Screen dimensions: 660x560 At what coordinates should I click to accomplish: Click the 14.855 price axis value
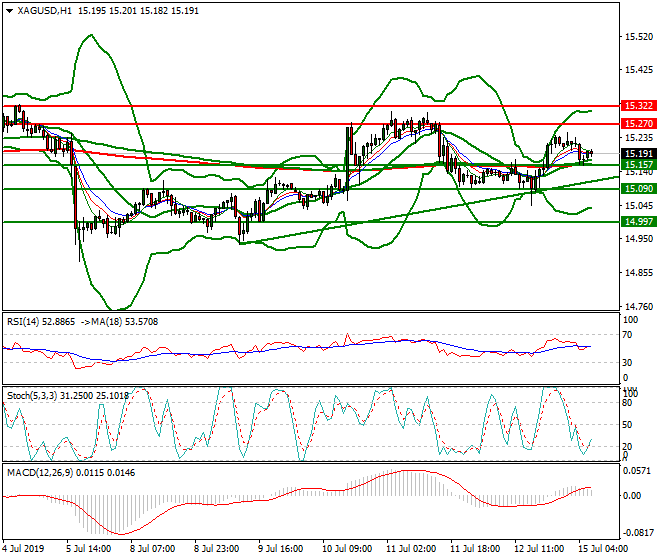coord(639,273)
